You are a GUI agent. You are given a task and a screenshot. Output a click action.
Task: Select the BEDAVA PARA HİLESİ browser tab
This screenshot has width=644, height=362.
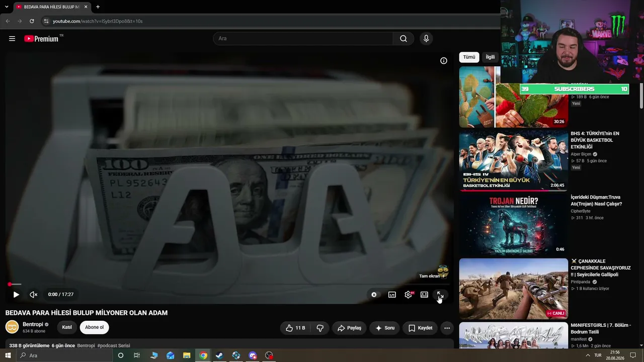[x=52, y=7]
